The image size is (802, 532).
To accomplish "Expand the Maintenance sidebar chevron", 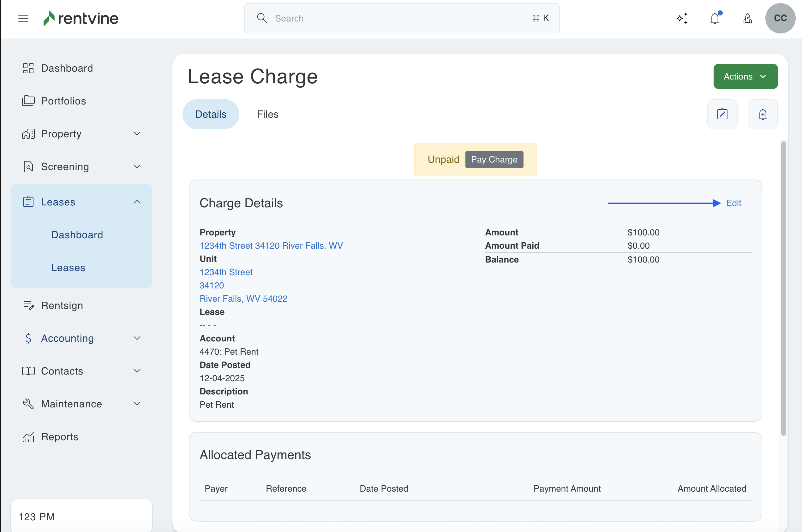I will pos(137,404).
